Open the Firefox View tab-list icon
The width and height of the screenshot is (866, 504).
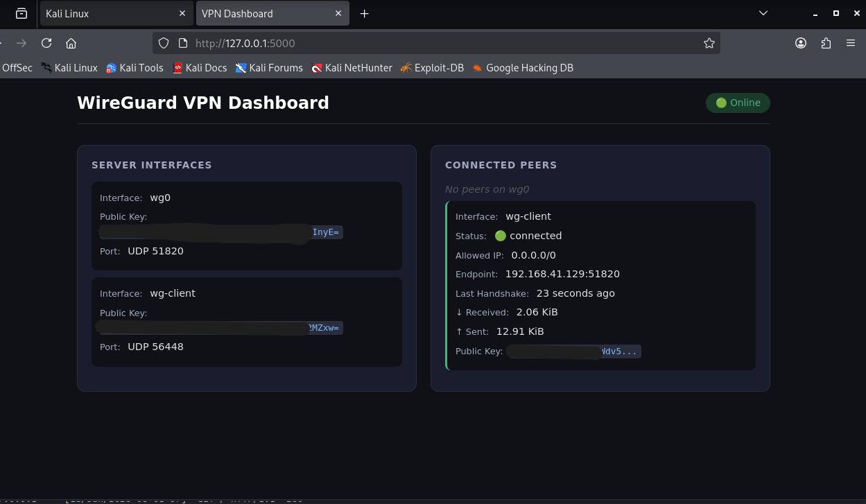[21, 13]
